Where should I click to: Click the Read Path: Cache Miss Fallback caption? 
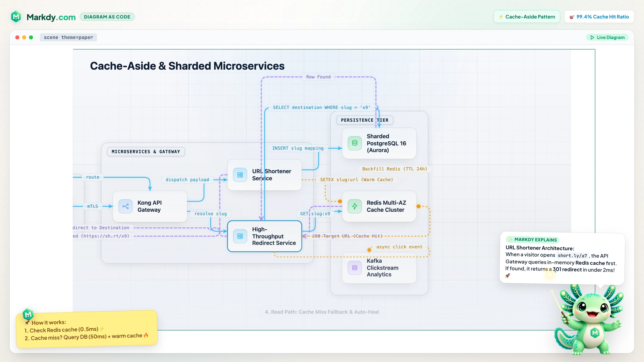click(x=322, y=312)
